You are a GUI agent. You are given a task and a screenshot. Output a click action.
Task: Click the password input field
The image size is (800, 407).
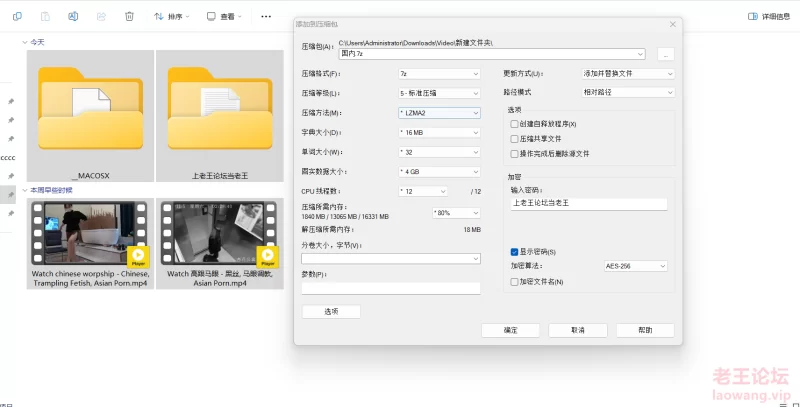click(588, 203)
